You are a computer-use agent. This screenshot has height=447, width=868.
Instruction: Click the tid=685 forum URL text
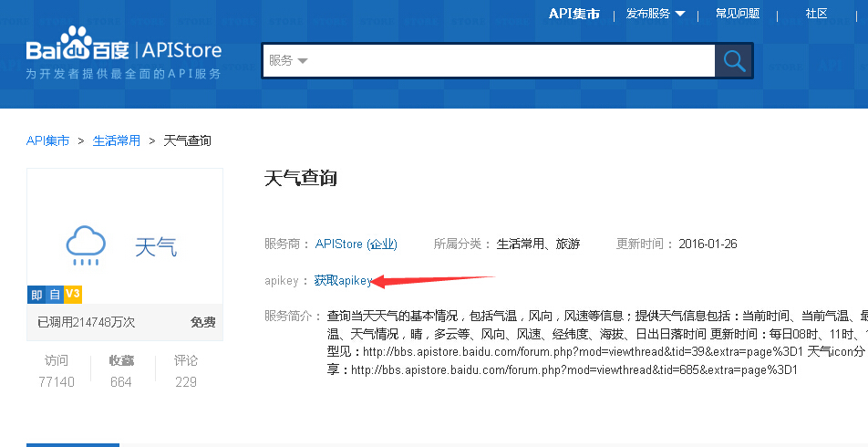[574, 369]
